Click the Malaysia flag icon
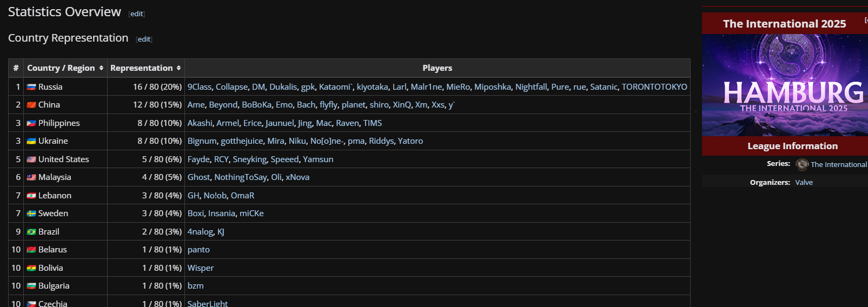 [x=31, y=177]
